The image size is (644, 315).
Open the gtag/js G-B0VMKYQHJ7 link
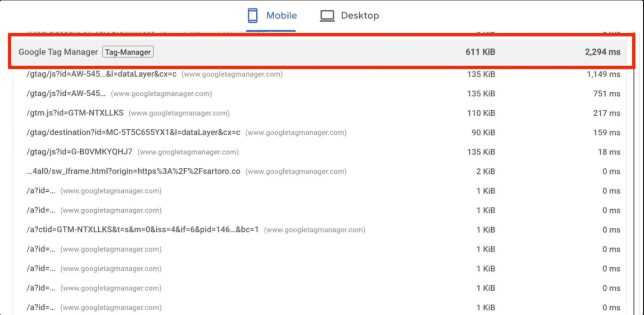pyautogui.click(x=80, y=152)
